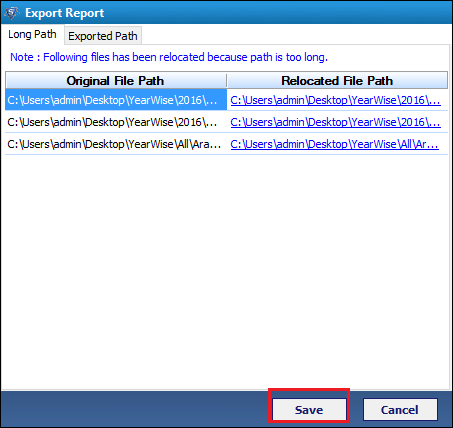Open first relocated YearWise\2016 path link
453x428 pixels.
pos(335,100)
